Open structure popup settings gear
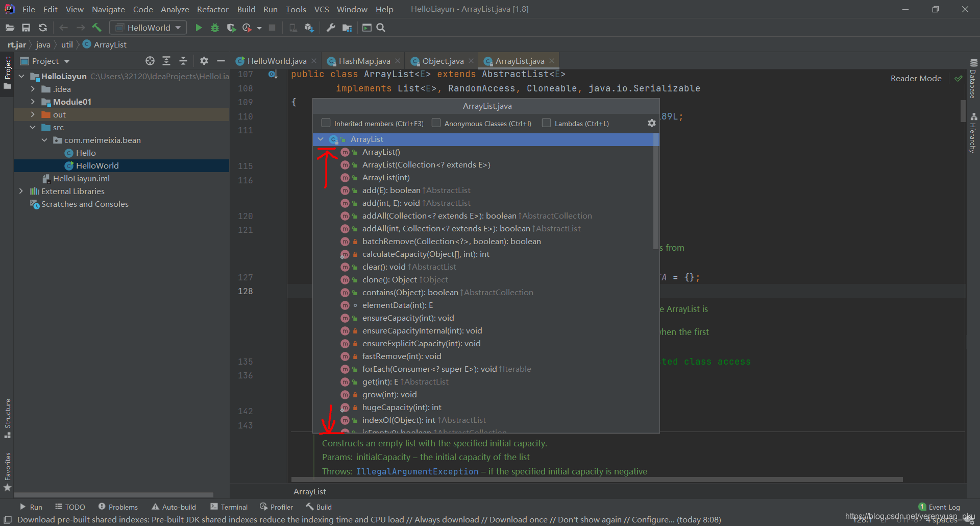The width and height of the screenshot is (980, 526). click(651, 123)
